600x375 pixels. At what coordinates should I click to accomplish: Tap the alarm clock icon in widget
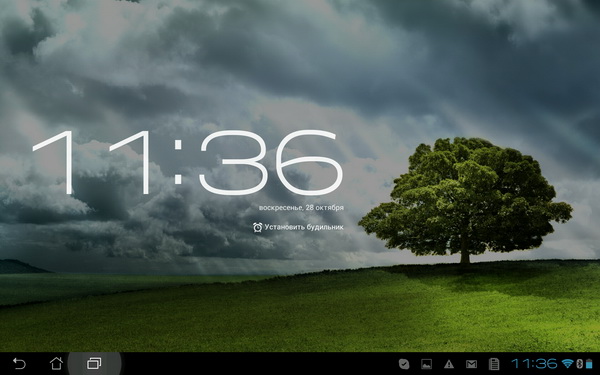pyautogui.click(x=258, y=227)
